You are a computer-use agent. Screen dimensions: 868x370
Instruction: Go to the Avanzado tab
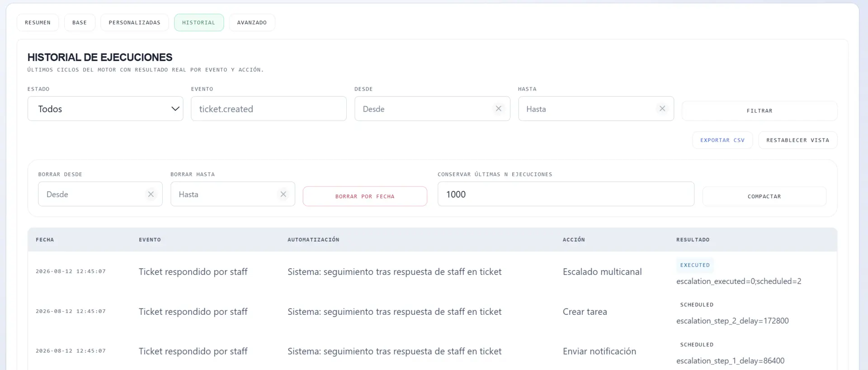coord(252,23)
